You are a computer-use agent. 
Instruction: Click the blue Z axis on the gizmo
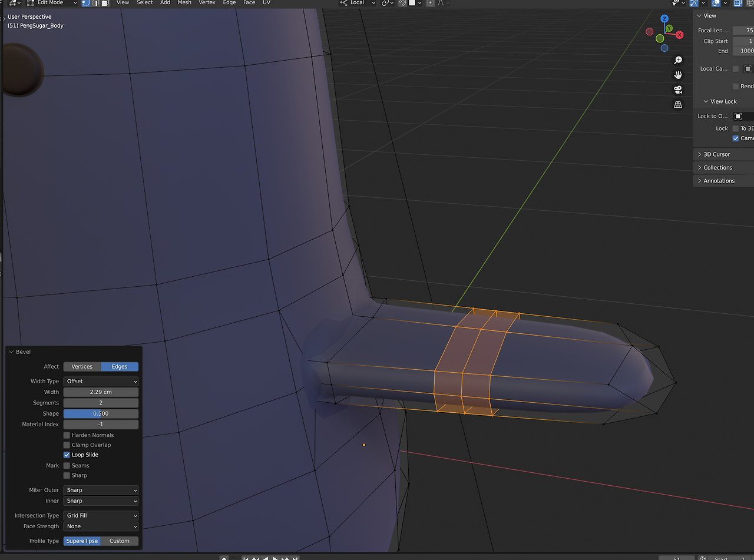click(664, 19)
